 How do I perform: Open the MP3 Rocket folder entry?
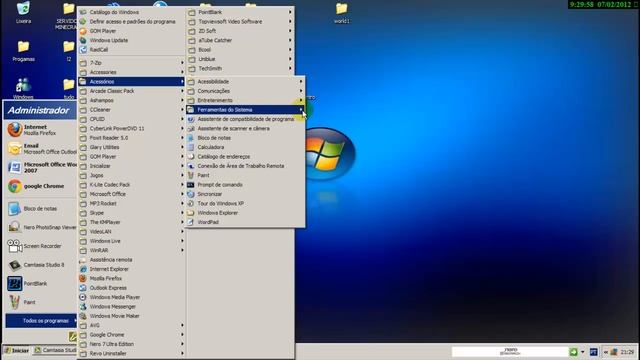click(131, 204)
